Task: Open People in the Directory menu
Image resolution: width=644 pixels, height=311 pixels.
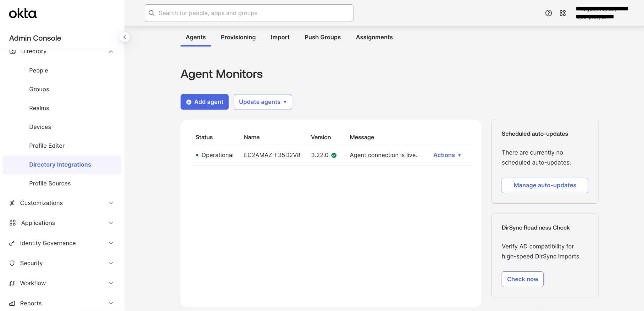Action: [x=39, y=71]
